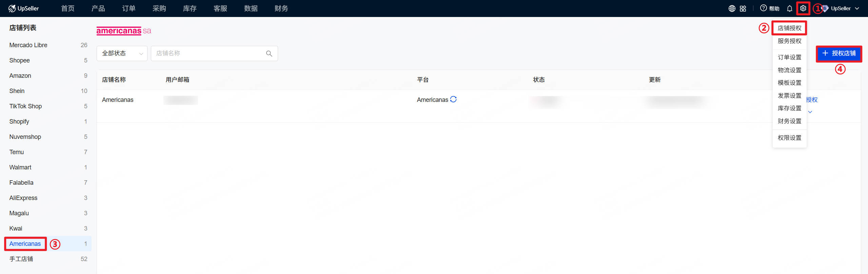Viewport: 868px width, 274px height.
Task: Click the 授权店铺 button
Action: click(x=839, y=54)
